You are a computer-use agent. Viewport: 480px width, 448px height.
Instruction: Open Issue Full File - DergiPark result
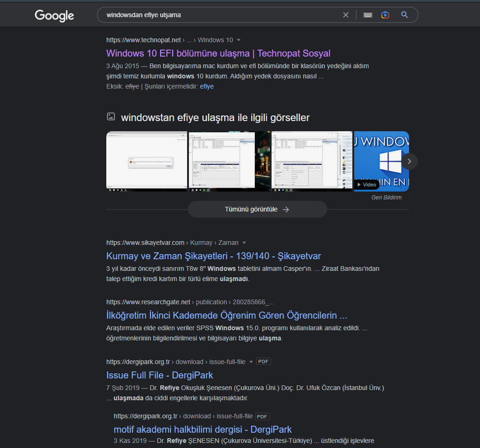coord(160,375)
